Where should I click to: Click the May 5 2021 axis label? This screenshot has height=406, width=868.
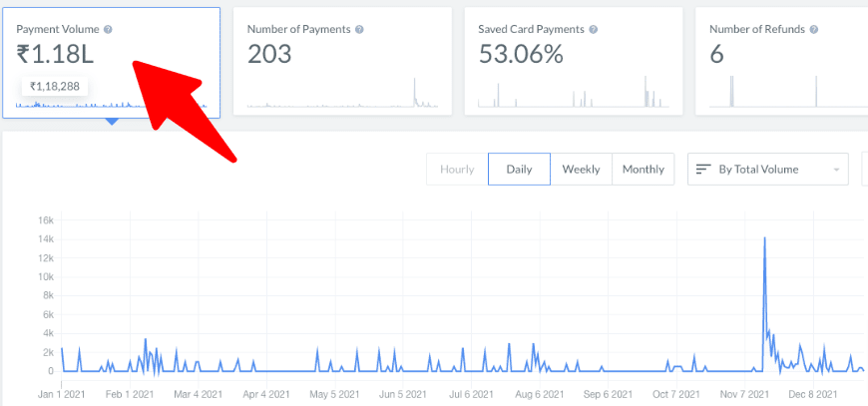tap(334, 394)
